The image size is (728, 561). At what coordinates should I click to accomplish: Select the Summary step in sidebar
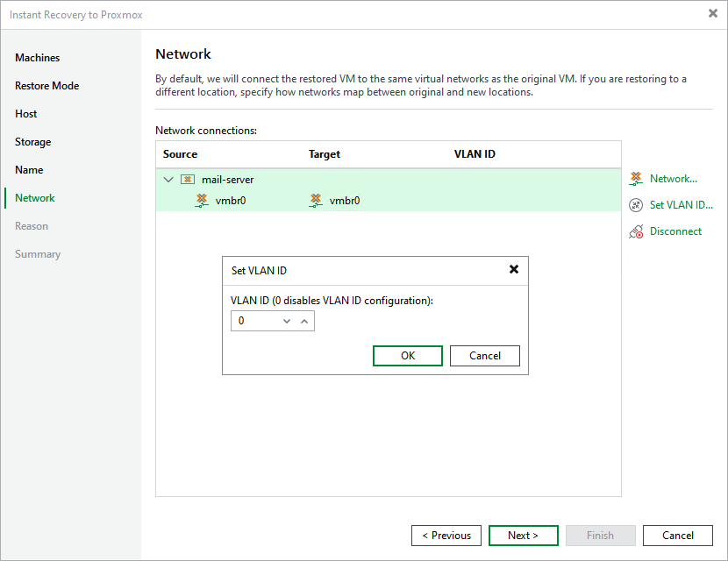(38, 254)
